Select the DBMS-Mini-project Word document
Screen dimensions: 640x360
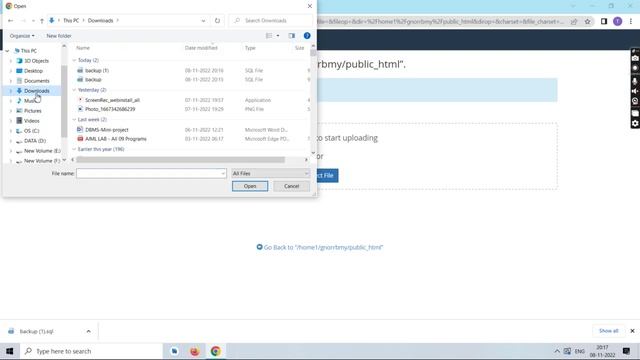point(107,130)
